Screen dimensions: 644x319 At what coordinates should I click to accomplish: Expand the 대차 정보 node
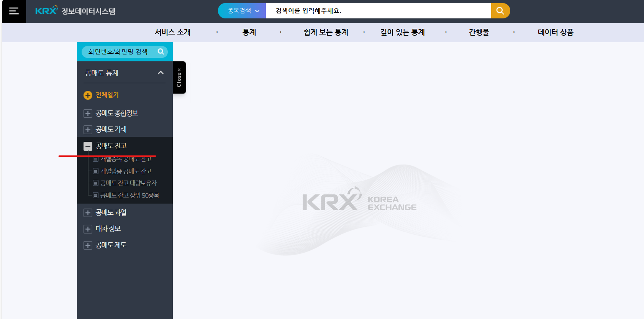point(88,229)
